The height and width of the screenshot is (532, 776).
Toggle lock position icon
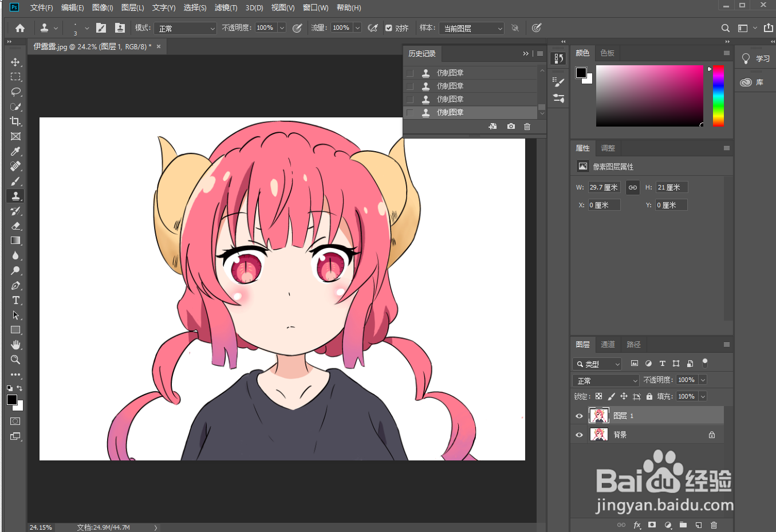(x=624, y=396)
